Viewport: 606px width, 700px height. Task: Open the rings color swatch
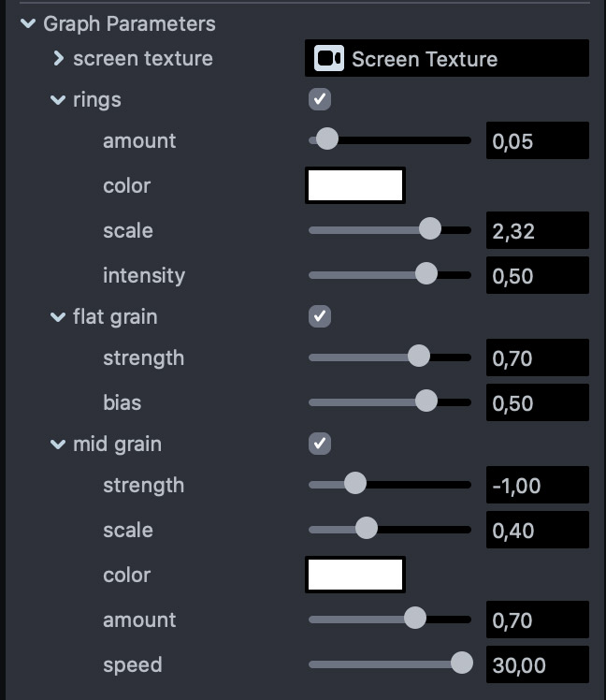coord(355,185)
